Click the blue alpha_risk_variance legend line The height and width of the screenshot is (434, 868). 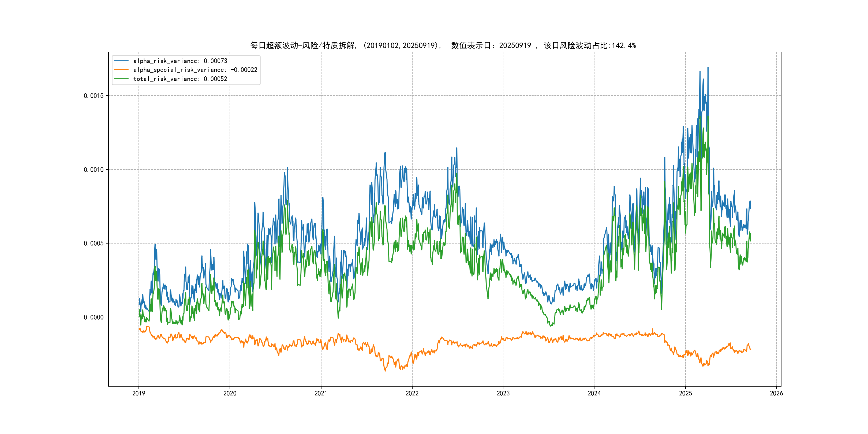point(121,61)
